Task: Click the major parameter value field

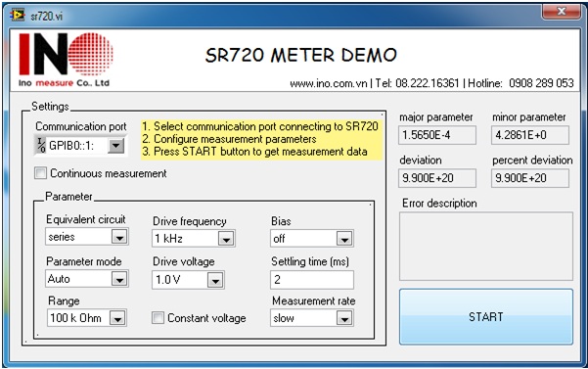Action: pyautogui.click(x=437, y=135)
